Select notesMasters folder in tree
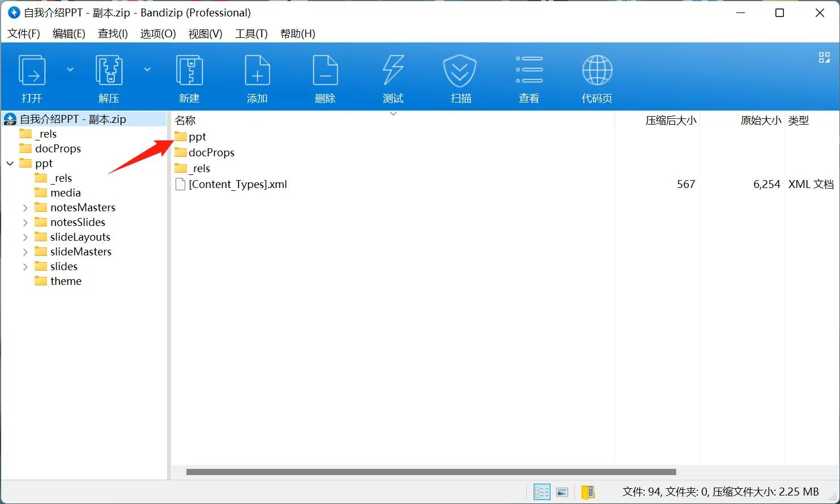Screen dimensions: 840x504 [x=83, y=207]
